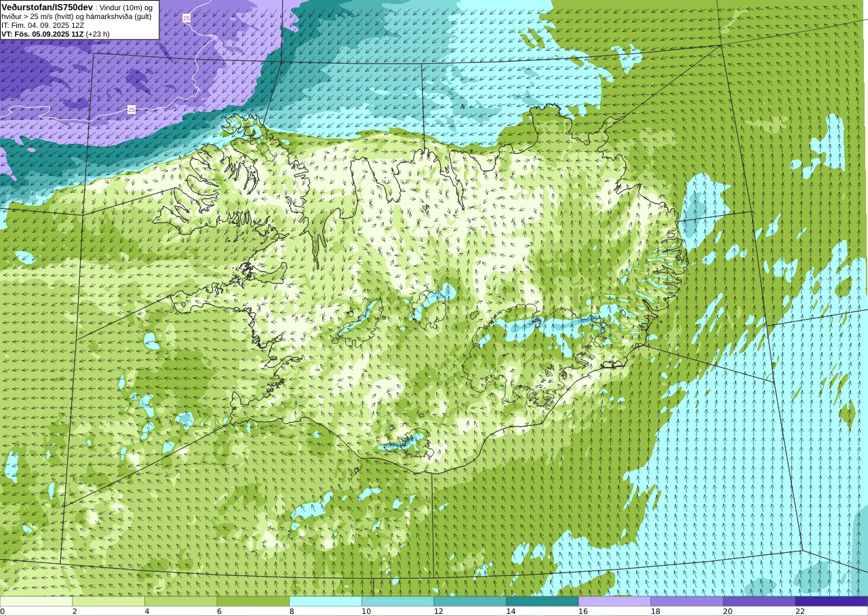Click the "IT: Fim. 04. 09. 2025 12Z" line
Screen dimensions: 868x616
43,25
